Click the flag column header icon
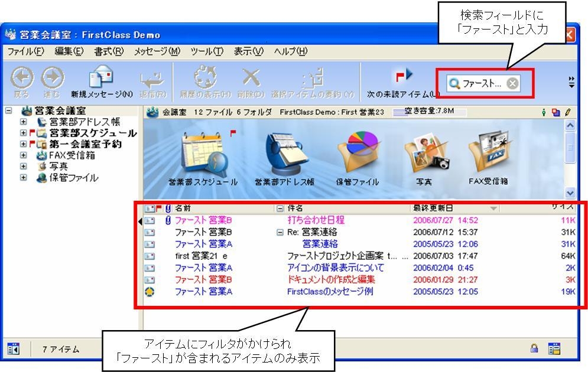 (159, 208)
